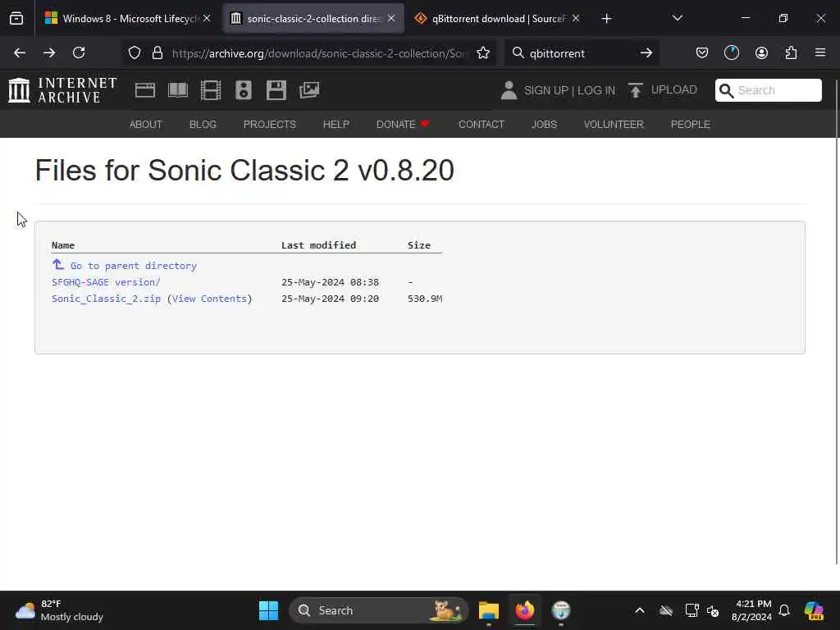Open Web archive icon
Screen dimensions: 840x630
[x=144, y=90]
